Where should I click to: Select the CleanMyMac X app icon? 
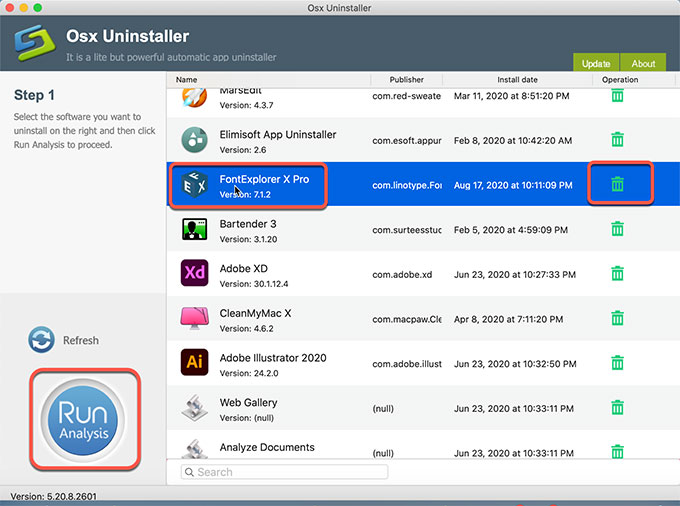click(x=194, y=318)
